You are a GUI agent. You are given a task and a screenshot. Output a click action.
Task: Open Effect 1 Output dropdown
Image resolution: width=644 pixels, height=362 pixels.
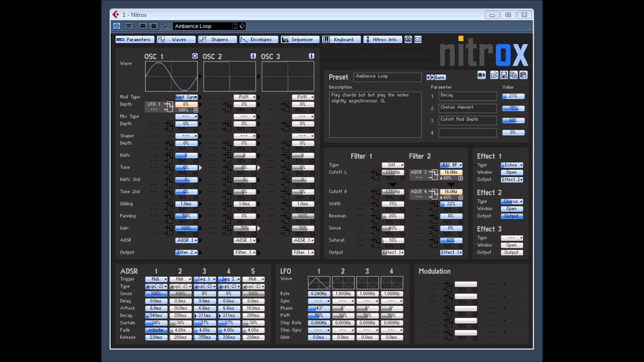(x=512, y=179)
